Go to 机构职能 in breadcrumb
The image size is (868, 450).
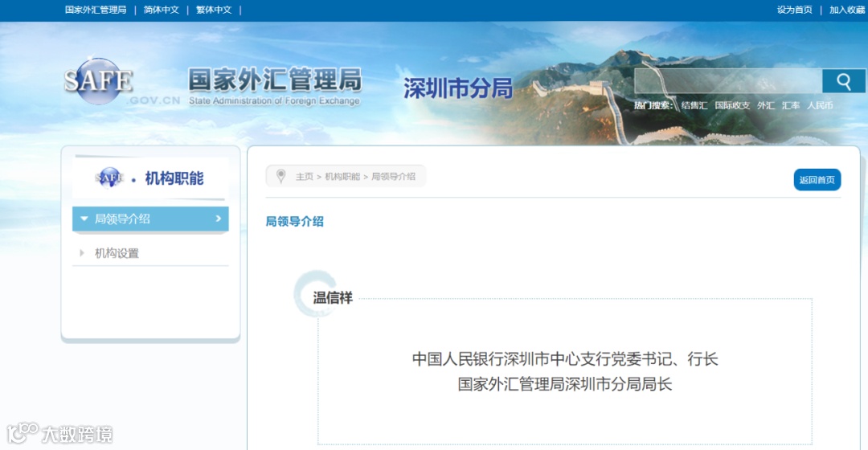pyautogui.click(x=342, y=177)
